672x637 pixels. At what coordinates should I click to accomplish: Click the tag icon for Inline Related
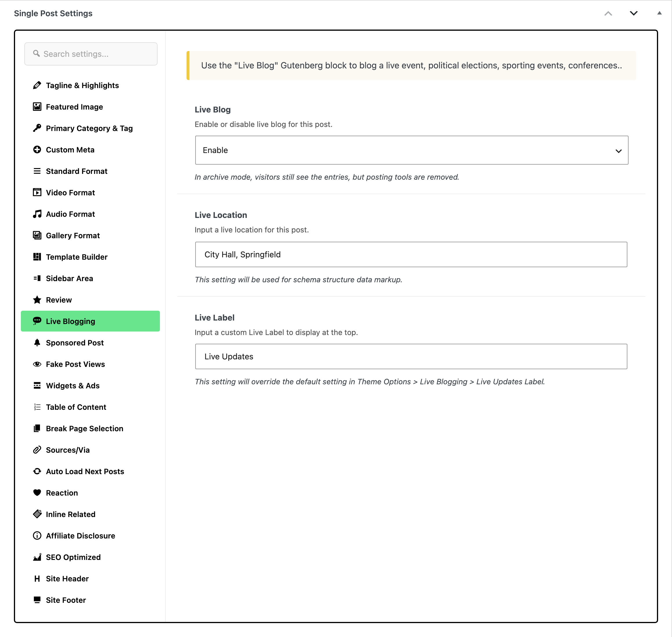(37, 514)
